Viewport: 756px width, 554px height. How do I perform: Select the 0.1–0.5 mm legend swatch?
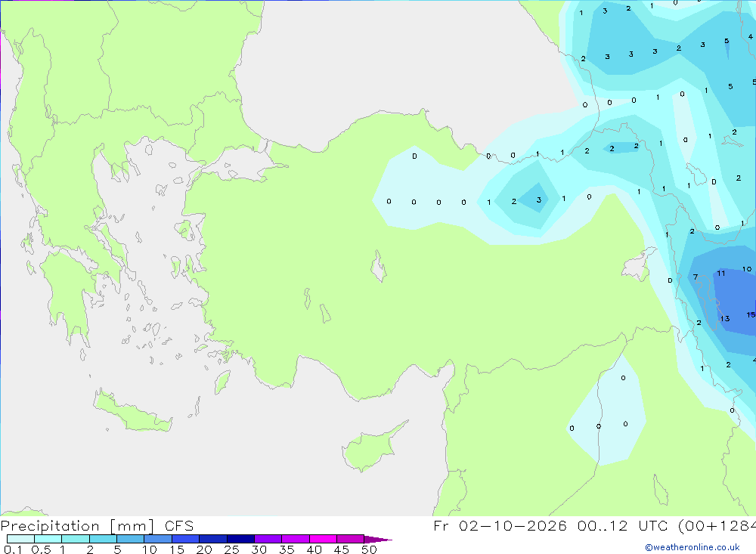[x=20, y=539]
